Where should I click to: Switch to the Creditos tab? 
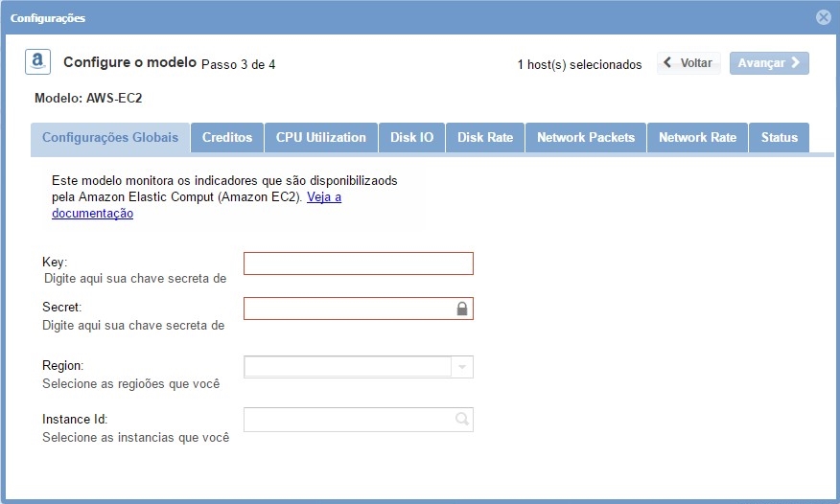[x=227, y=138]
